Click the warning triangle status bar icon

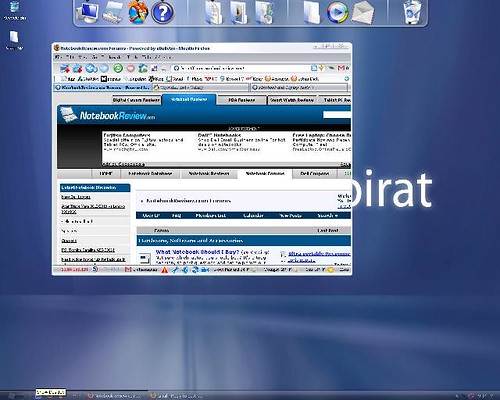pyautogui.click(x=165, y=270)
